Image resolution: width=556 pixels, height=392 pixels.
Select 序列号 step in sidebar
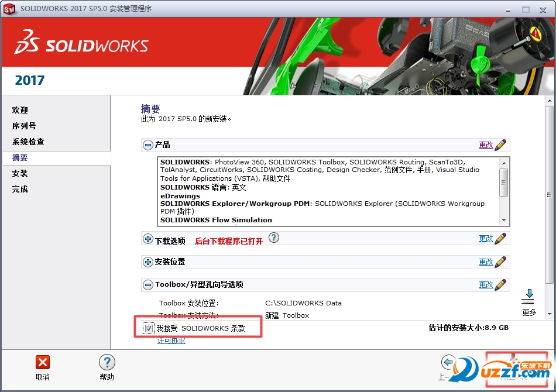coord(24,126)
